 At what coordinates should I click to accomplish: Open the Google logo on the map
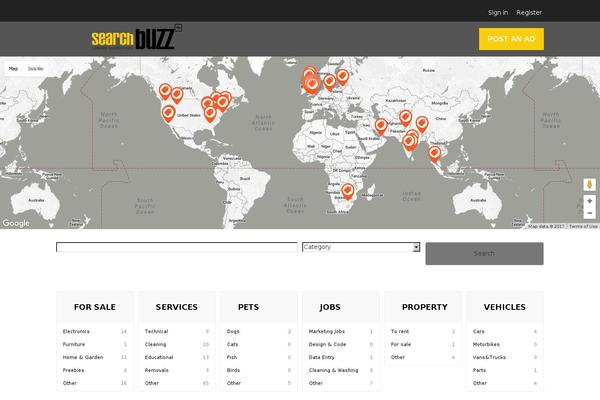pos(16,223)
